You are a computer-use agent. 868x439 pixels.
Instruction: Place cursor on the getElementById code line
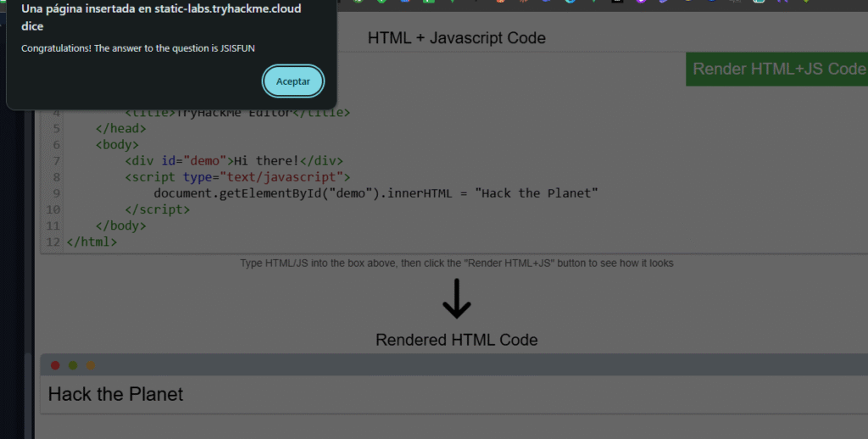(x=376, y=193)
